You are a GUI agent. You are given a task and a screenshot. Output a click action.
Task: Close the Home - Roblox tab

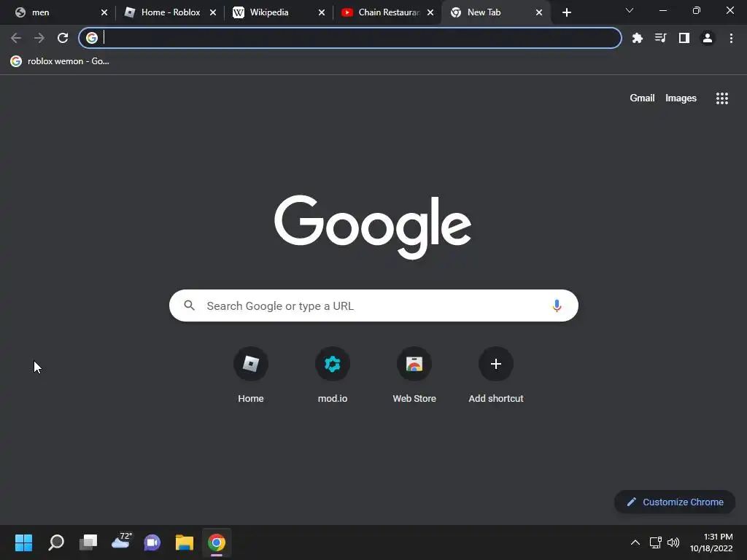click(213, 12)
